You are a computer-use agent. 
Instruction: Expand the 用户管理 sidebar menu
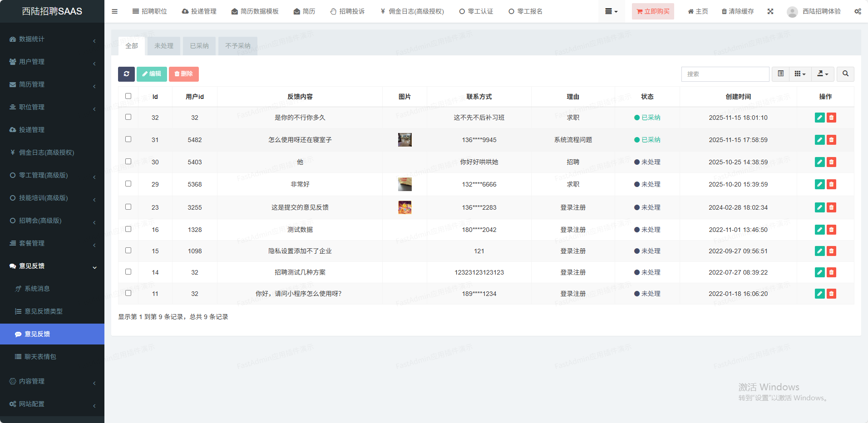pyautogui.click(x=52, y=62)
